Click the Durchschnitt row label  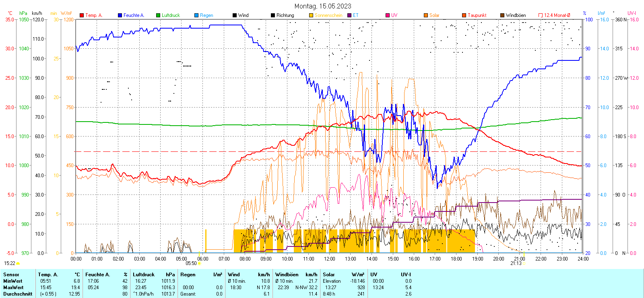point(18,294)
